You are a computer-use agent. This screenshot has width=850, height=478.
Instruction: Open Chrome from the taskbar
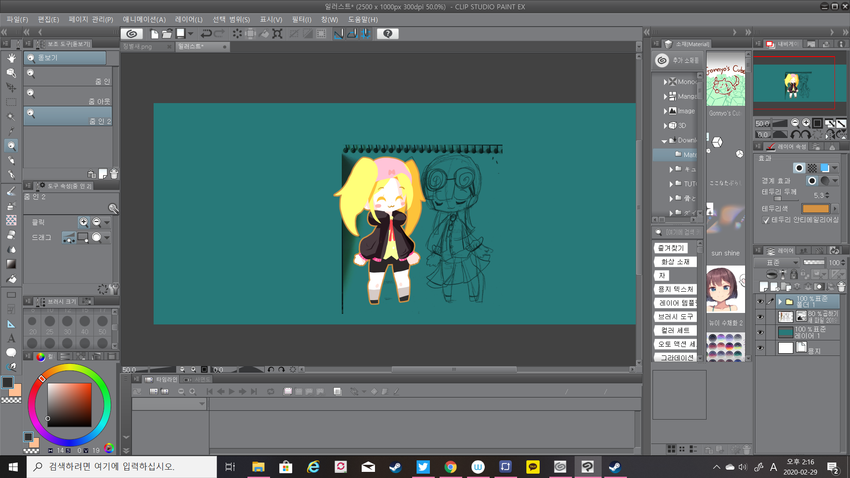pyautogui.click(x=450, y=467)
